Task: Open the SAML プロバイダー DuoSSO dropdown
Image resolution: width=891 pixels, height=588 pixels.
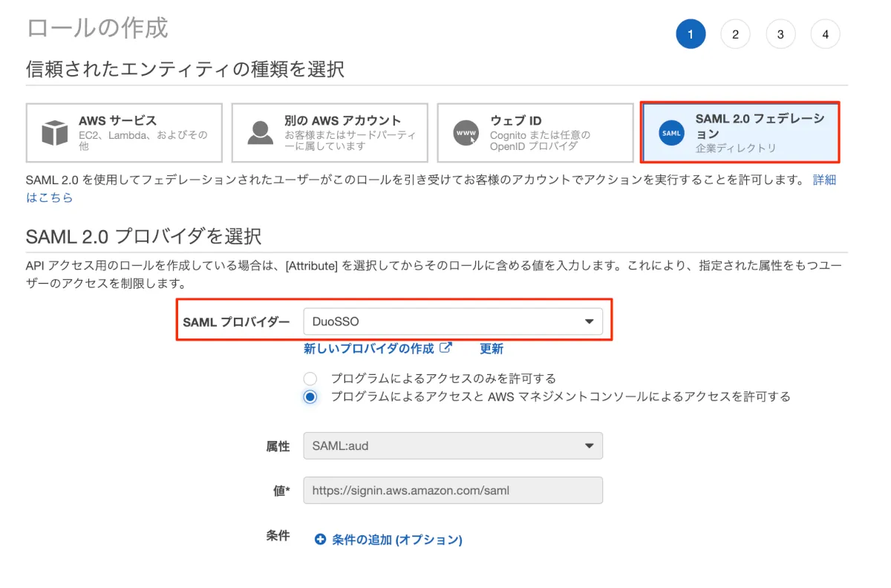Action: (x=453, y=321)
